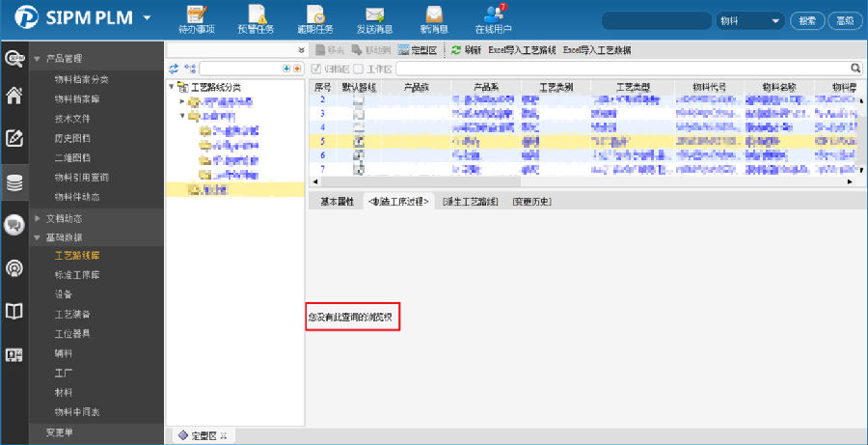
Task: Switch to the 基本属性 tab
Action: pos(337,202)
